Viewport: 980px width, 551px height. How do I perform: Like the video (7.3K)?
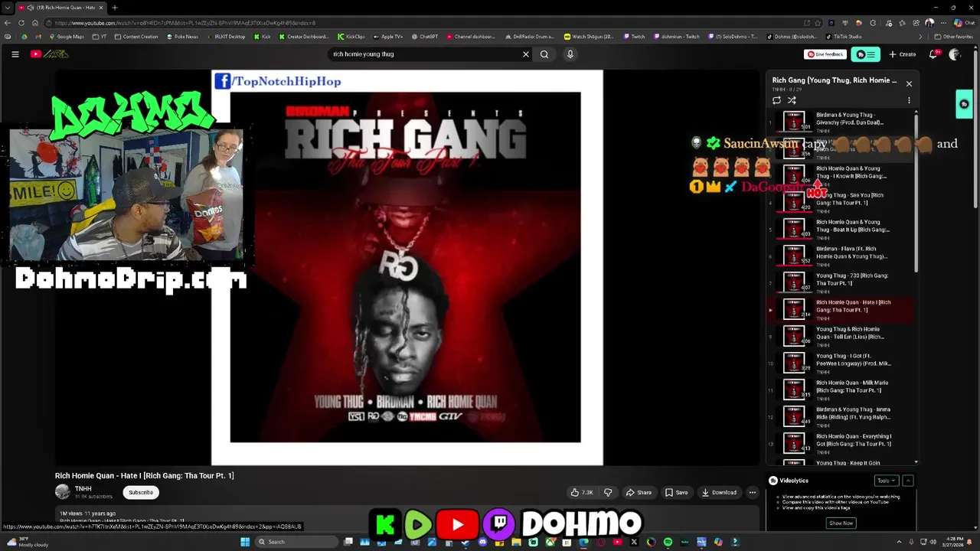click(583, 493)
